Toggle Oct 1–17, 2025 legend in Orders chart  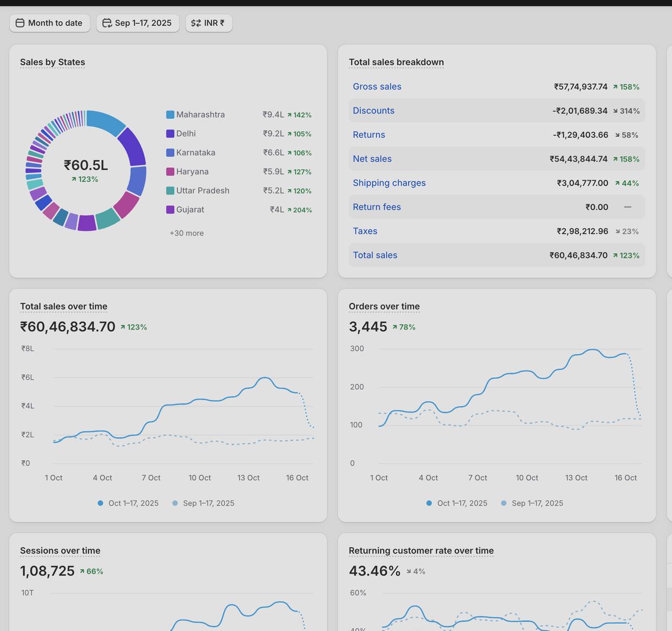tap(457, 503)
